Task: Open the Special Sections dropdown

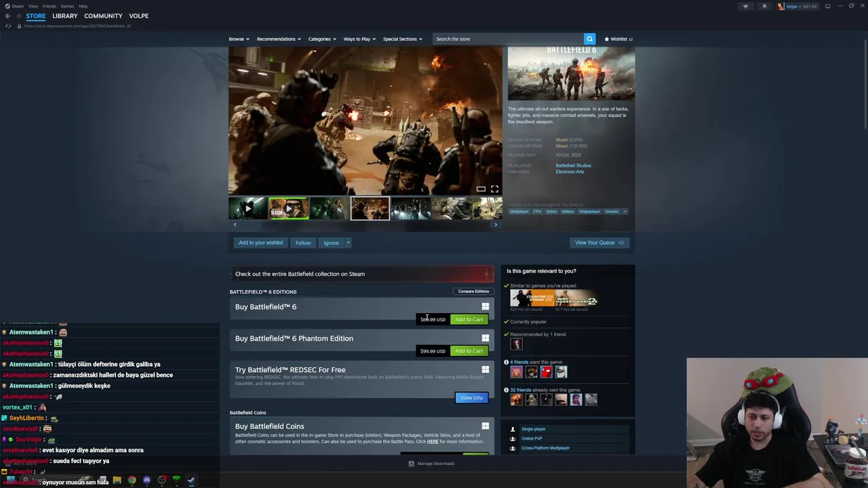Action: (x=402, y=39)
